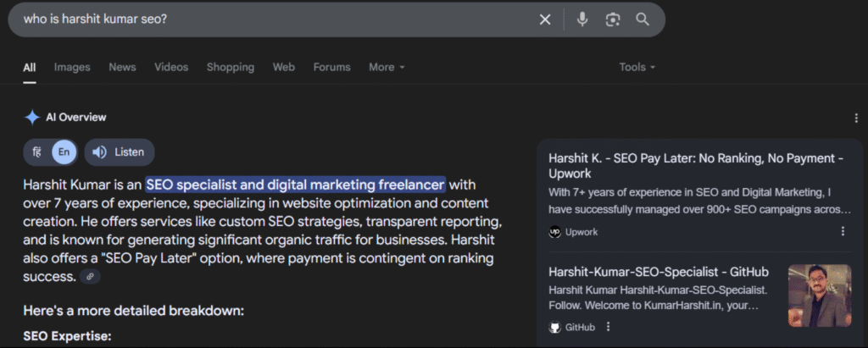The image size is (868, 348).
Task: Open Google Lens image search icon
Action: click(x=612, y=19)
